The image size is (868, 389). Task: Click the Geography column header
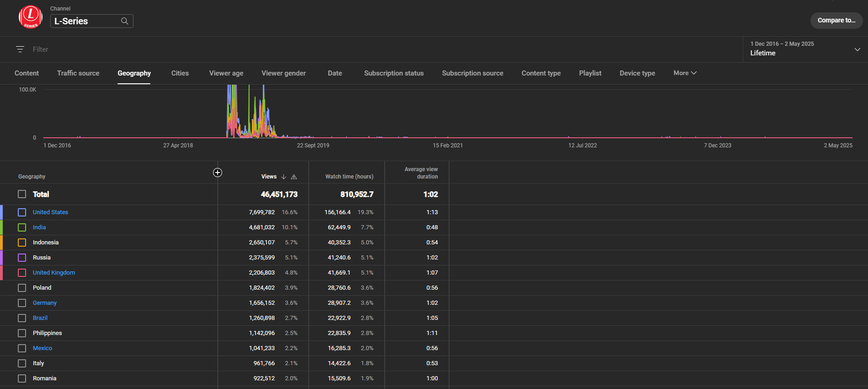tap(32, 177)
